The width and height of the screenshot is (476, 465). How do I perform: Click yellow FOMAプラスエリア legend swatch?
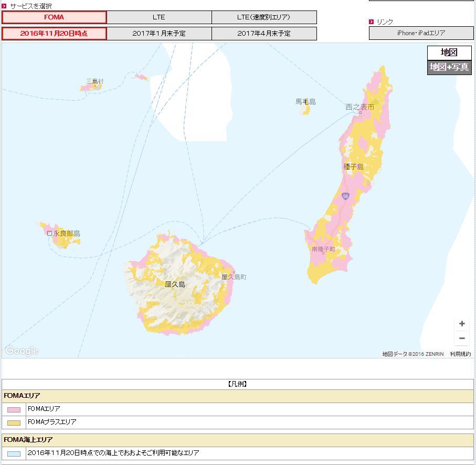point(14,422)
